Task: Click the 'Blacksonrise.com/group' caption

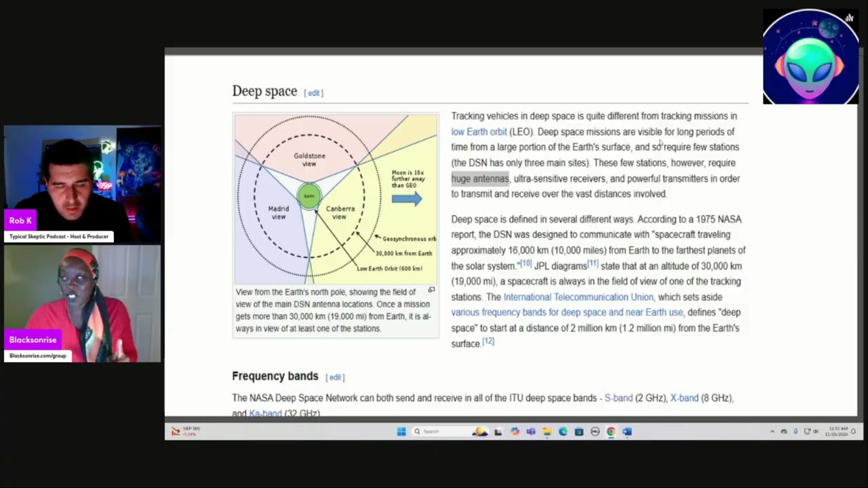Action: [x=37, y=356]
